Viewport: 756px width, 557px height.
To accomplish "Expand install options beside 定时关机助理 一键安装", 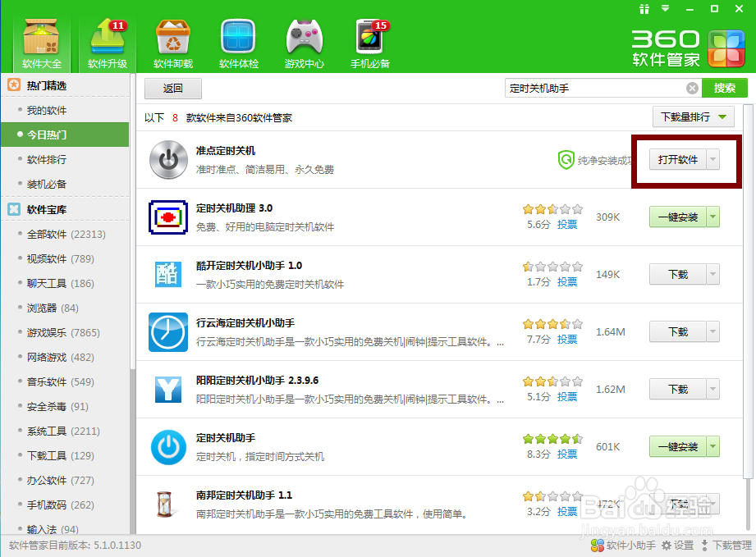I will 711,217.
